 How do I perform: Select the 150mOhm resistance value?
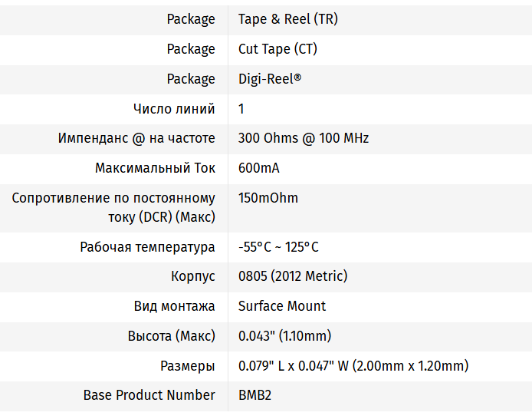click(268, 198)
